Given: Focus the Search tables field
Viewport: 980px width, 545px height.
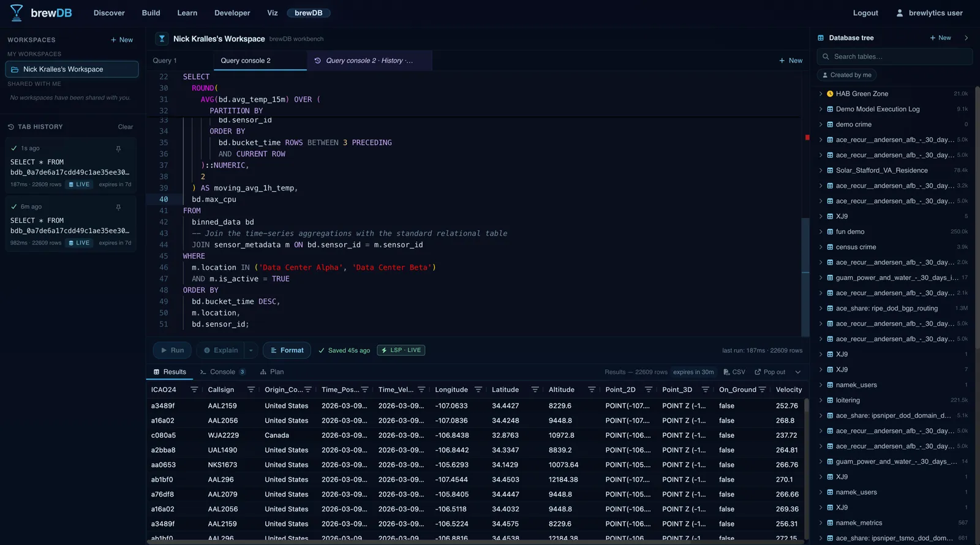Looking at the screenshot, I should tap(894, 56).
